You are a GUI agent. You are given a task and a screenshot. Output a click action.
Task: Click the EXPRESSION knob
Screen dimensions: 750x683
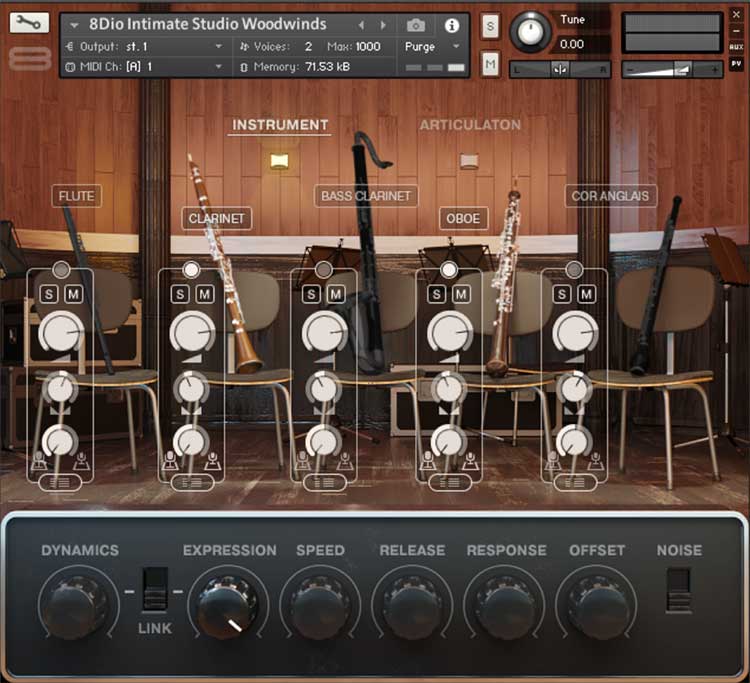point(228,606)
